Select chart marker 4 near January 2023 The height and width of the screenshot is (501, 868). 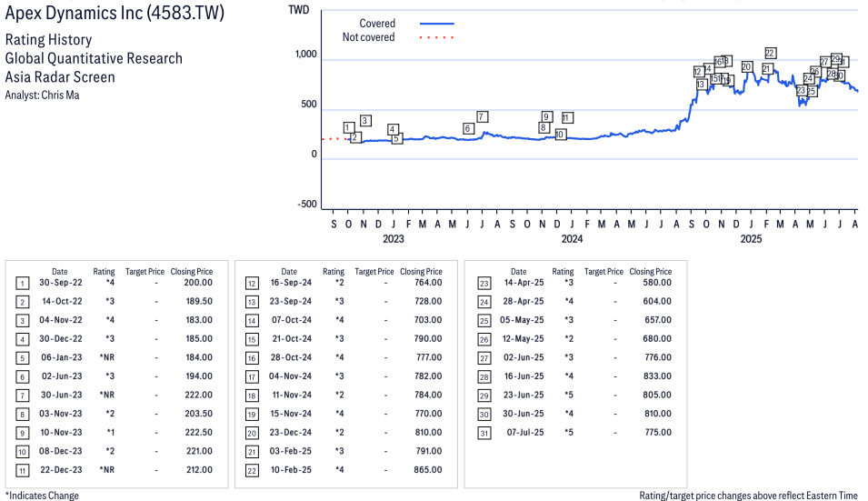[x=393, y=129]
